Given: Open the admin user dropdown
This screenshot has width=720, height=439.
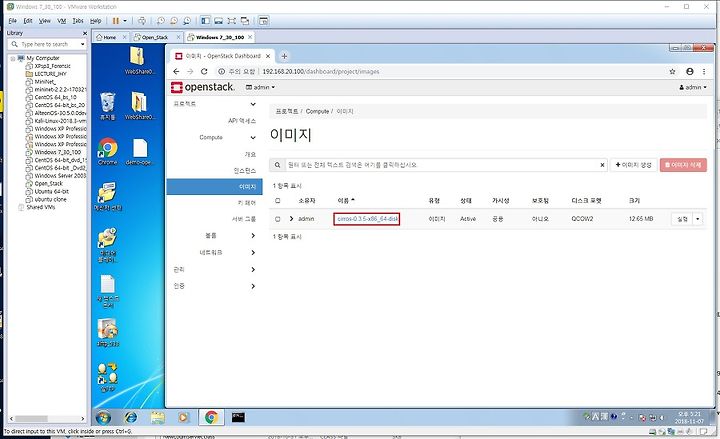Looking at the screenshot, I should coord(693,87).
